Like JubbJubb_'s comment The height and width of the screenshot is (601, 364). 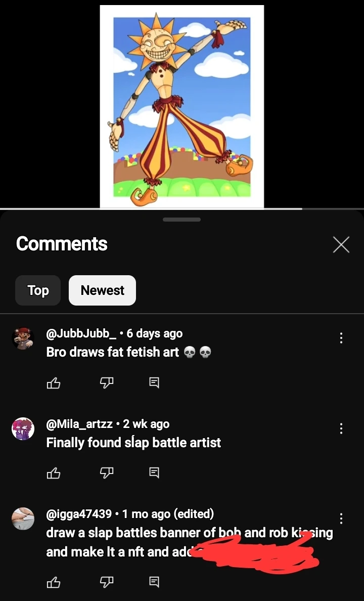[x=54, y=383]
